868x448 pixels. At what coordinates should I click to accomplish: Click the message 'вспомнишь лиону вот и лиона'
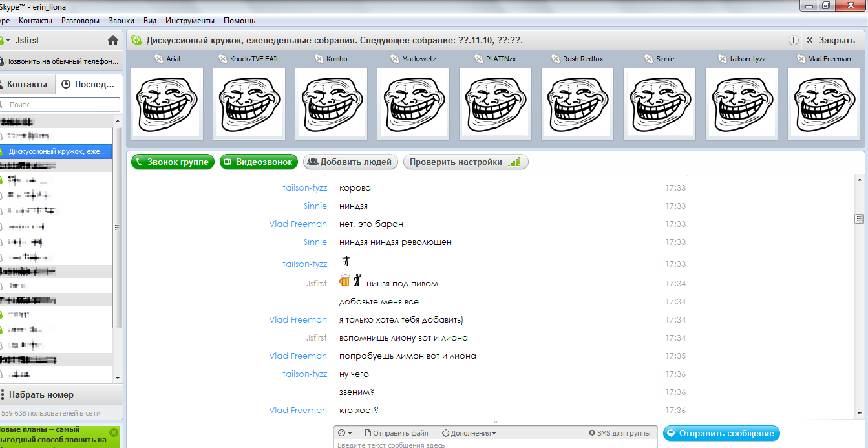403,338
